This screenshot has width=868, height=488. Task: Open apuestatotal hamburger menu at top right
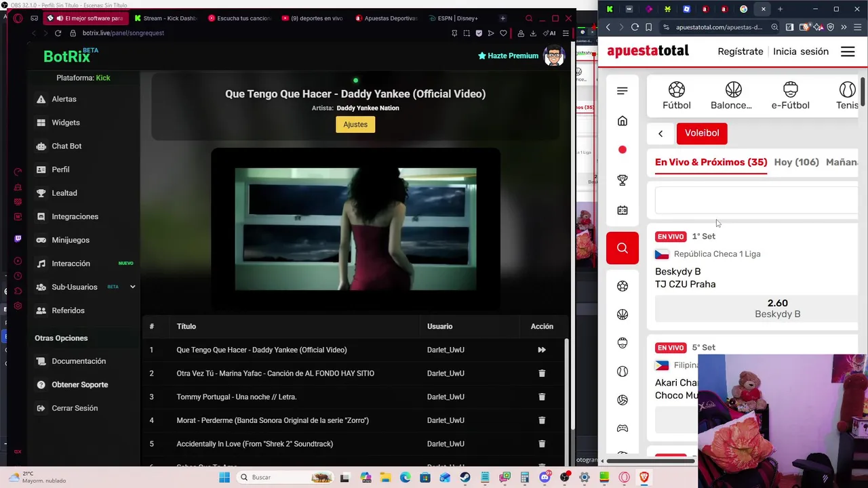click(848, 52)
